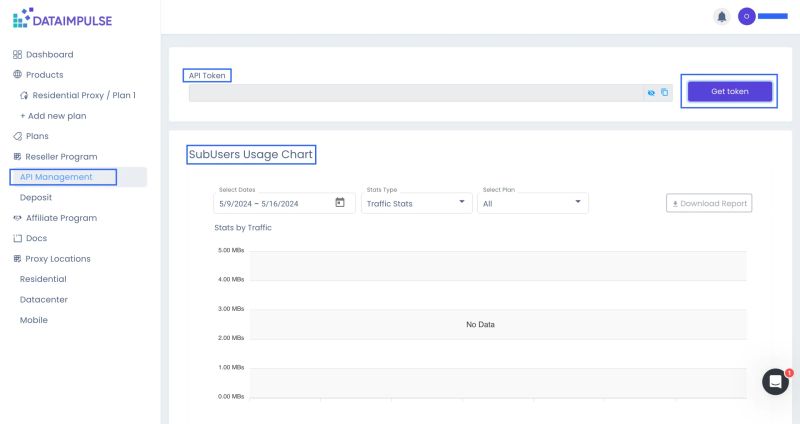Open Proxy Locations section
800x424 pixels.
[58, 259]
